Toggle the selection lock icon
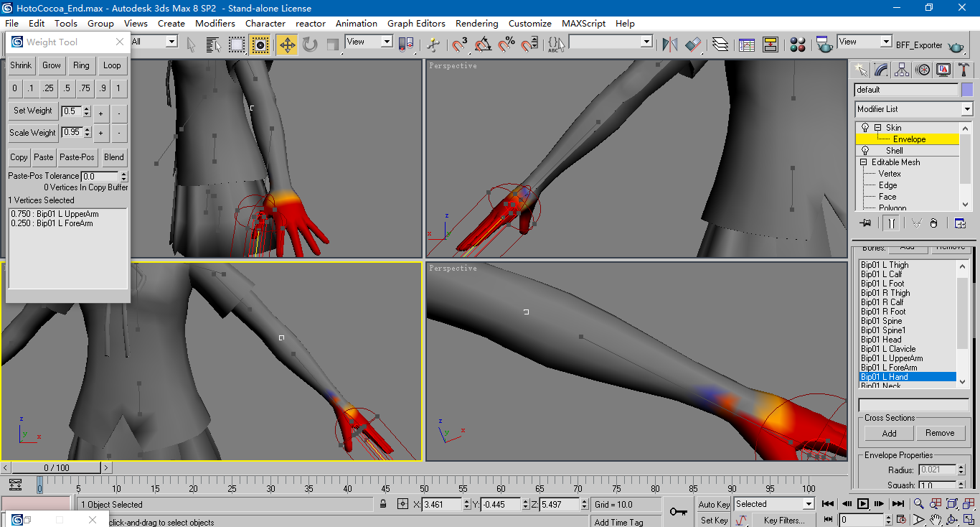 point(384,504)
